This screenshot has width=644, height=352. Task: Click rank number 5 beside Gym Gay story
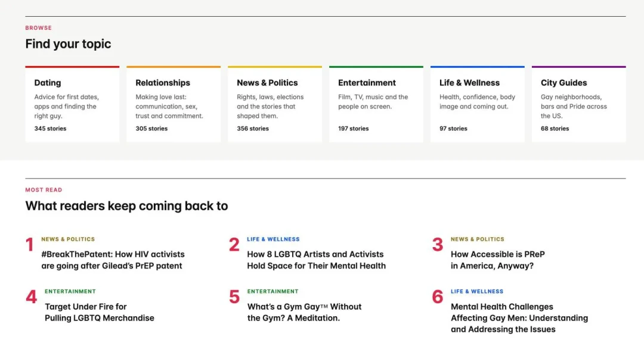click(x=234, y=297)
